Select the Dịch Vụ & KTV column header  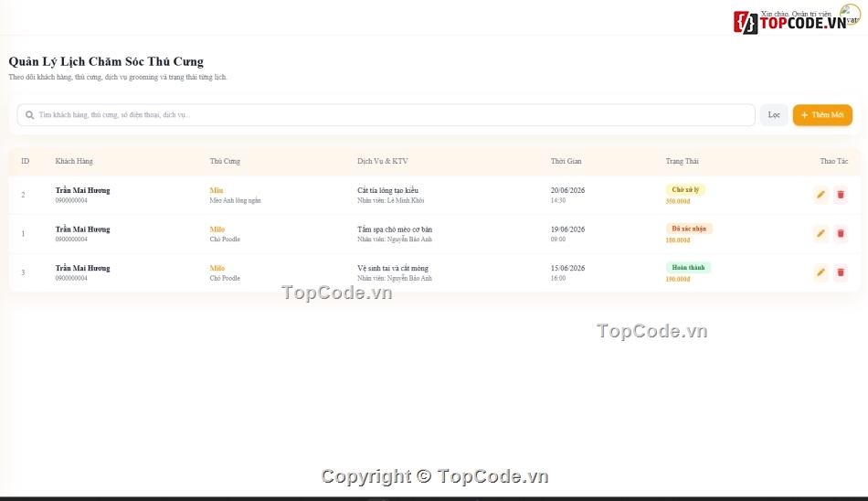(383, 161)
